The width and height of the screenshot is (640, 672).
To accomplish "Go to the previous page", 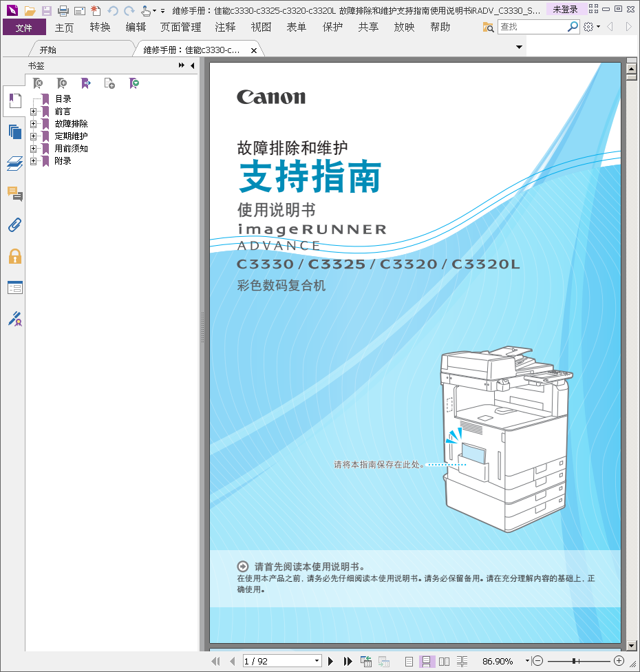I will (233, 661).
